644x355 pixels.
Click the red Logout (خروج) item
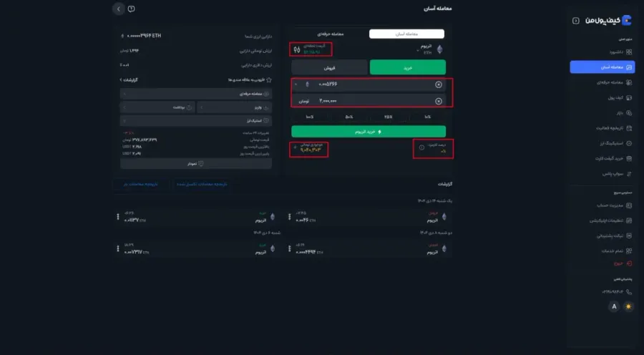point(623,264)
